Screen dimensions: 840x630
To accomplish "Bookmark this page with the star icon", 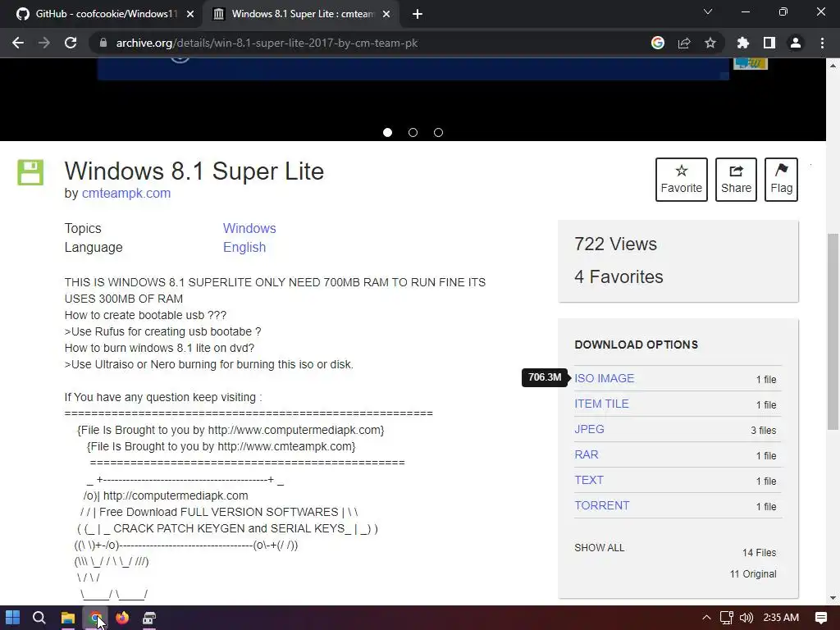I will coord(710,43).
